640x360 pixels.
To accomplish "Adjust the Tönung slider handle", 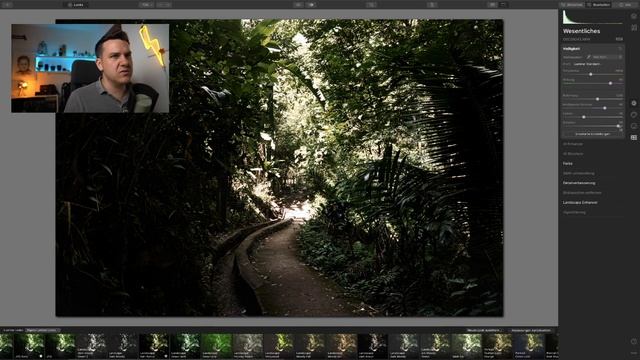I will (x=610, y=83).
